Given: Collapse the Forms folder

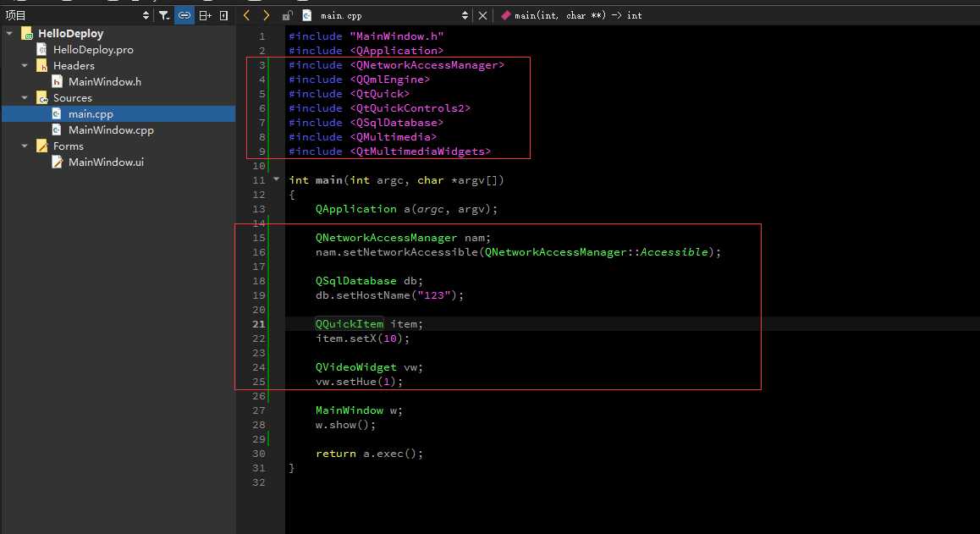Looking at the screenshot, I should click(25, 146).
